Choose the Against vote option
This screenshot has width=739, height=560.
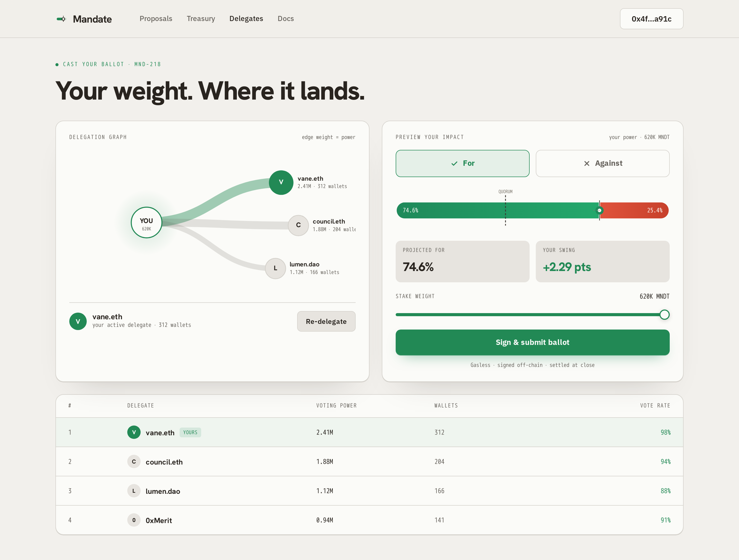[x=602, y=163]
